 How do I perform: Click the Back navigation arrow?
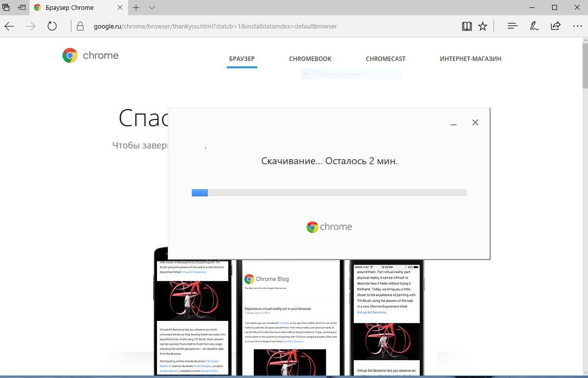coord(9,26)
